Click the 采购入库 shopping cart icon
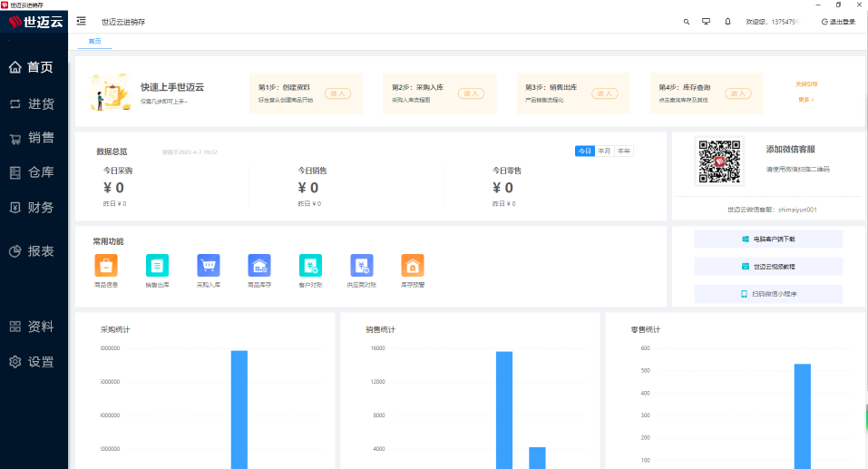This screenshot has width=868, height=469. tap(209, 266)
